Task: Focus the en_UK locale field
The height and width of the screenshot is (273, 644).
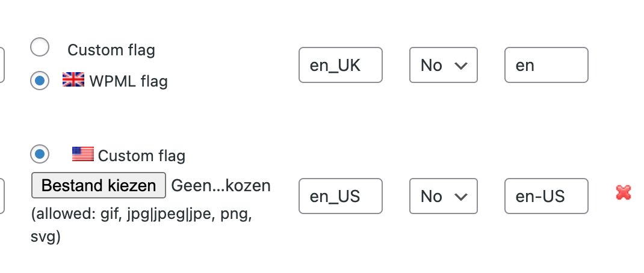Action: point(341,65)
